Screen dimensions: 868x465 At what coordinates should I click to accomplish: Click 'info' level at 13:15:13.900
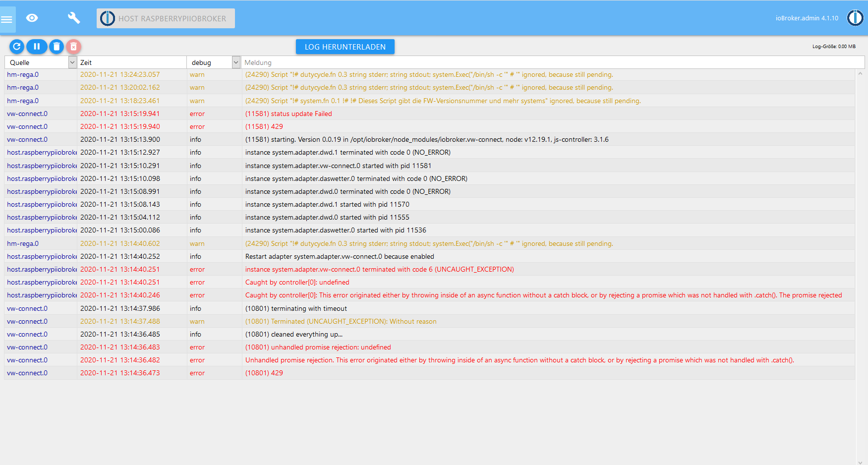pos(195,139)
